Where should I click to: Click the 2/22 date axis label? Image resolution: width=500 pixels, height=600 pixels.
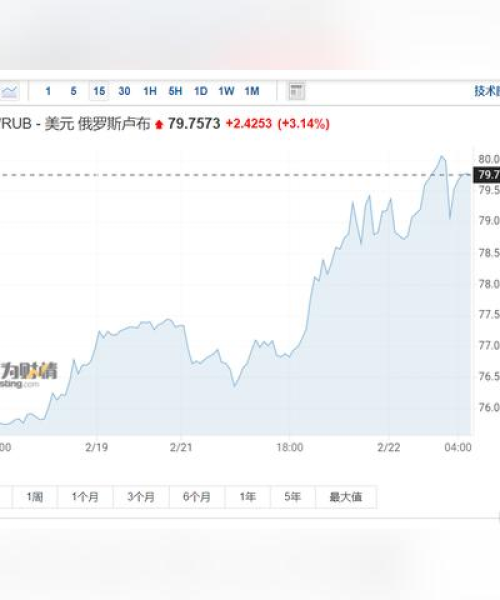[389, 447]
